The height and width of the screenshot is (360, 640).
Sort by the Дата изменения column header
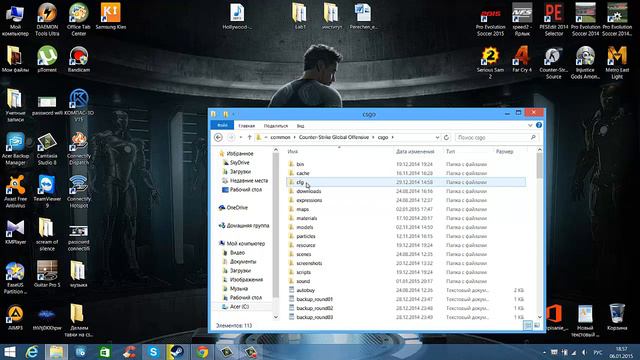pos(415,151)
